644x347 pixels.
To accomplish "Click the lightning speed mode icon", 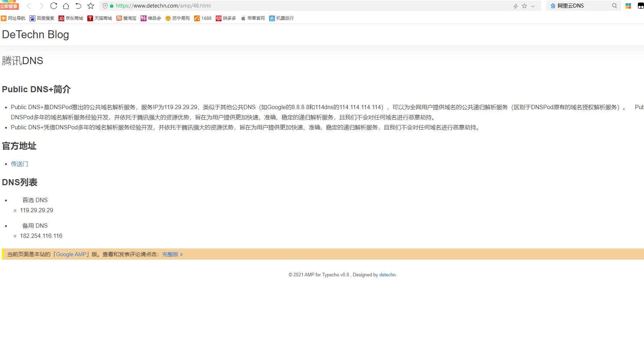I will (x=516, y=6).
